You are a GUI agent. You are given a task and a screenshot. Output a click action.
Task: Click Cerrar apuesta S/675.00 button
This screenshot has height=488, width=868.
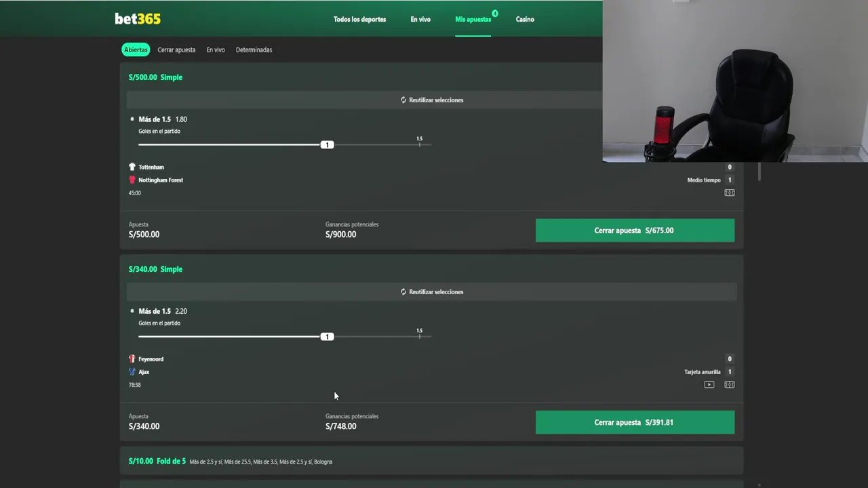(x=635, y=230)
